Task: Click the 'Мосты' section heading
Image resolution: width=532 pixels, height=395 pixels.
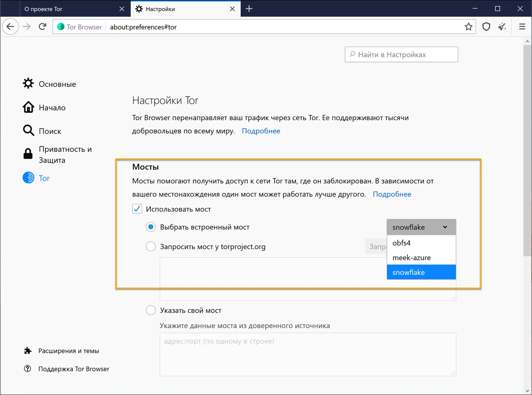Action: 145,167
